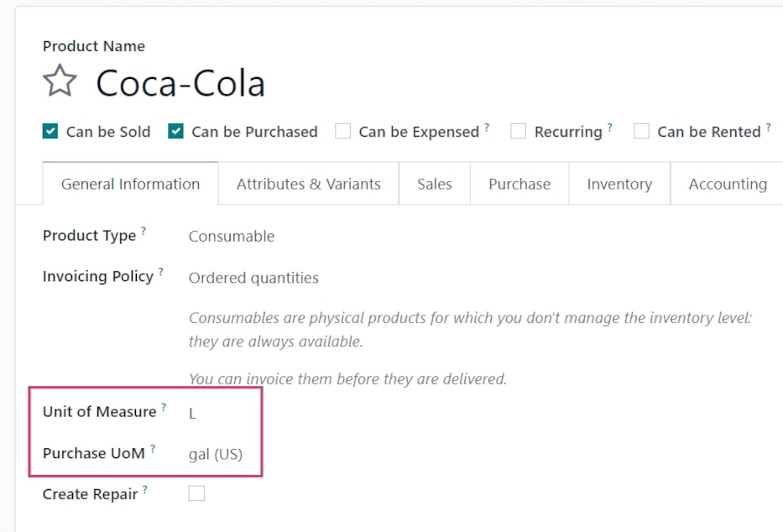Open the Accounting tab

[x=727, y=183]
